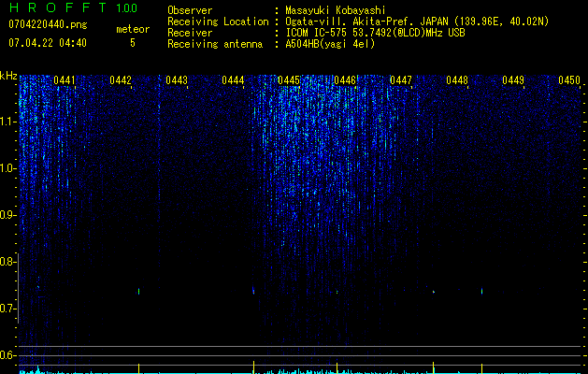Click the 0442 time marker
The image size is (588, 374).
(121, 80)
